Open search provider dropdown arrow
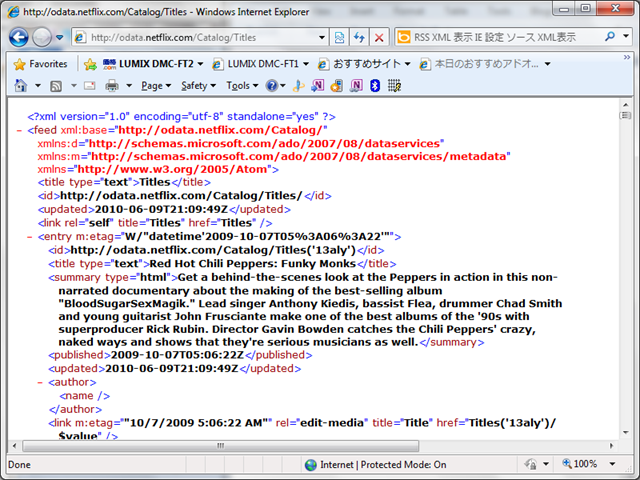This screenshot has width=640, height=480. (626, 36)
